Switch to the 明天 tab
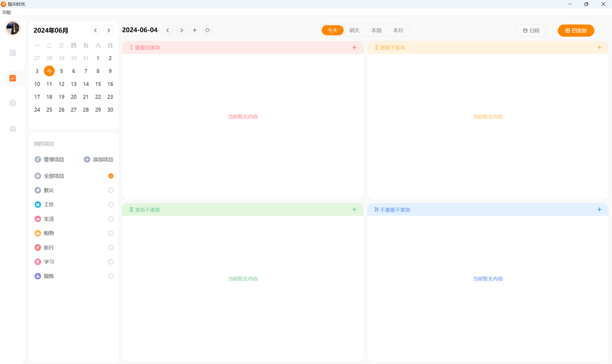612x364 pixels. coord(354,31)
